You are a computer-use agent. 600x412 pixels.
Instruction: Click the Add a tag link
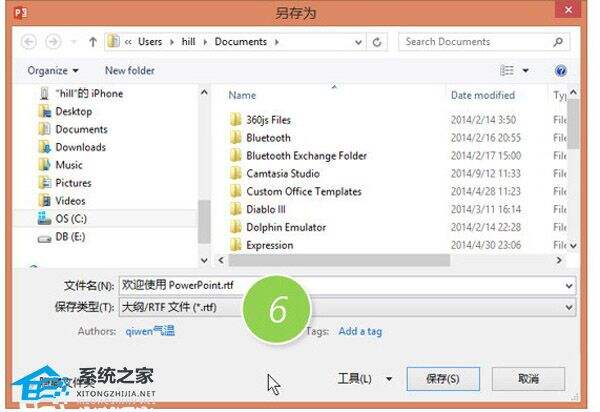(360, 331)
